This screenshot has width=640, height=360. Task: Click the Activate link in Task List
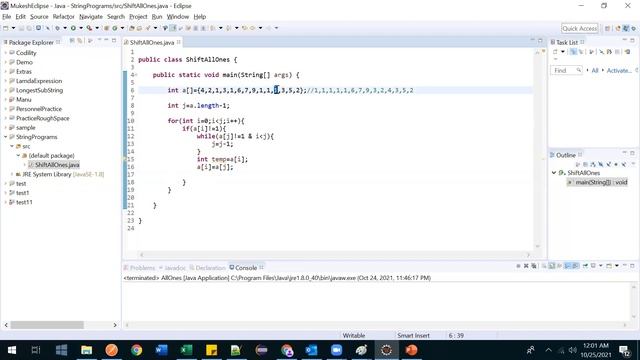point(619,70)
